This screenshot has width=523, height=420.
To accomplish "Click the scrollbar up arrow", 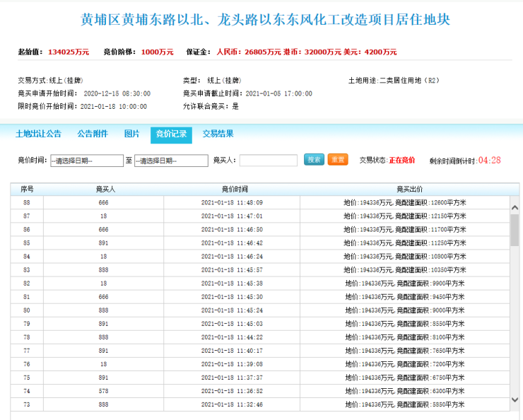I will (515, 204).
